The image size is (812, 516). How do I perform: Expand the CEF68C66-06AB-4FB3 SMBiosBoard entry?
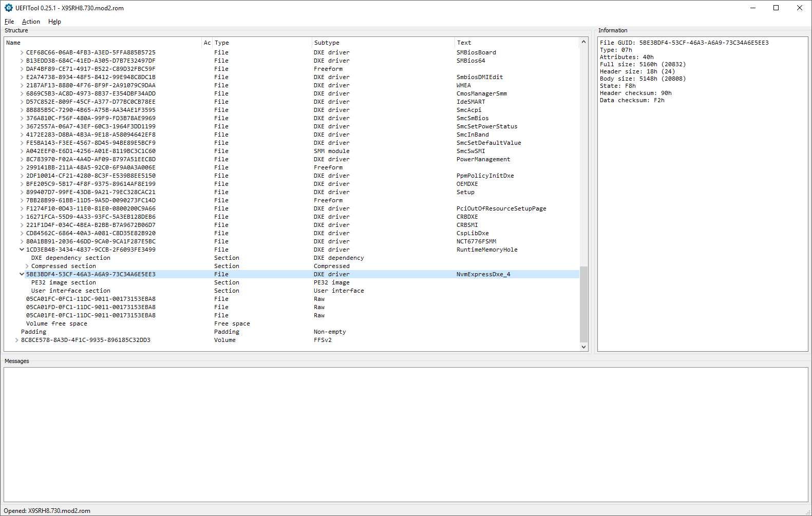click(22, 52)
